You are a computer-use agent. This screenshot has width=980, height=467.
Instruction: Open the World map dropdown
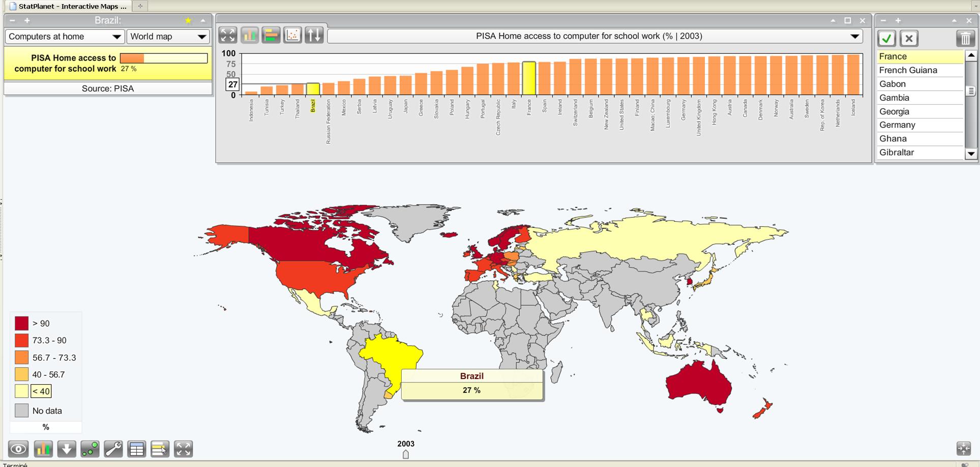[167, 37]
